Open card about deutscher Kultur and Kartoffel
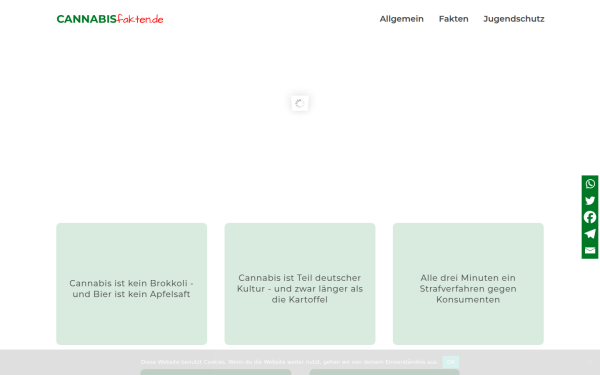This screenshot has width=600, height=375. [x=300, y=284]
